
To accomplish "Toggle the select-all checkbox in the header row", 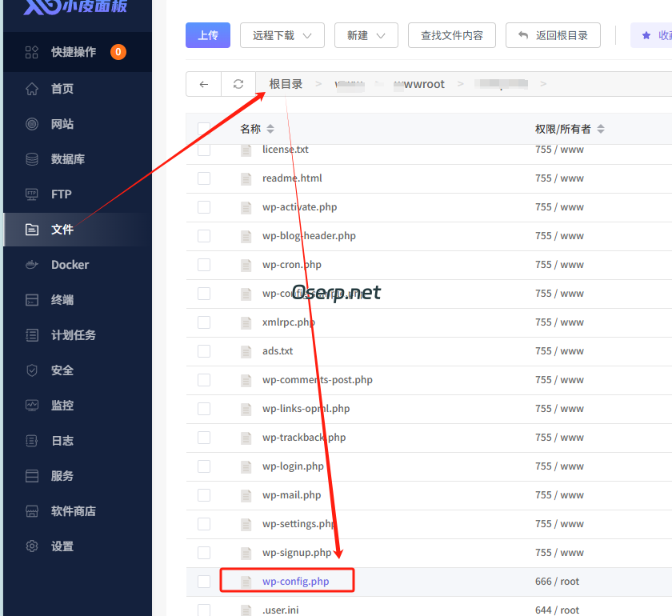I will click(x=203, y=128).
